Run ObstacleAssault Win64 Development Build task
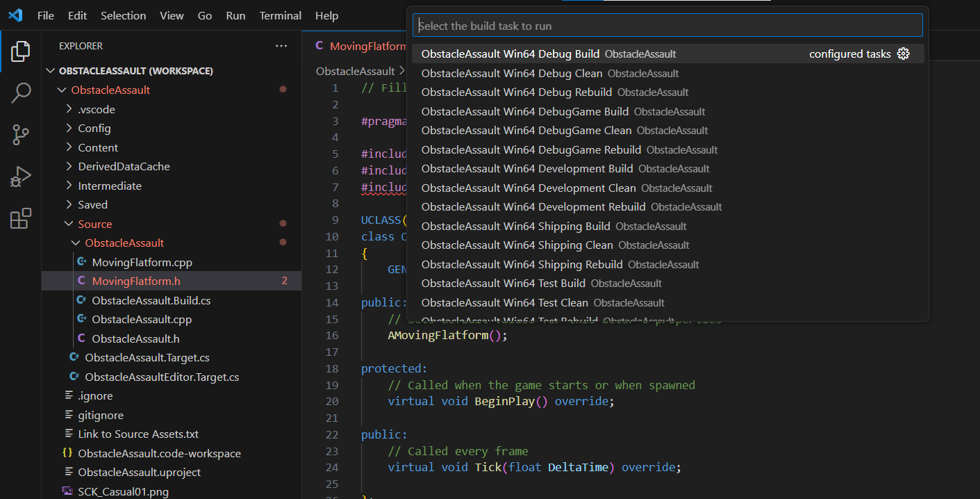 coord(667,168)
